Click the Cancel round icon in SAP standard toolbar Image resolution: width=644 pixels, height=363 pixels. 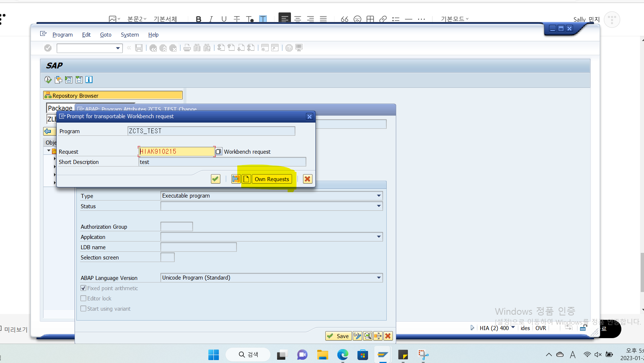(x=173, y=48)
